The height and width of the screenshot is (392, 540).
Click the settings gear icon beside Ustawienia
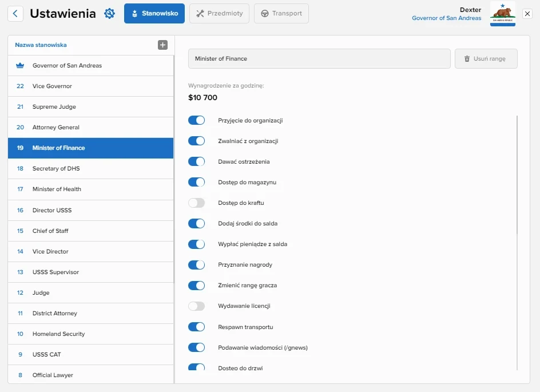click(x=109, y=14)
